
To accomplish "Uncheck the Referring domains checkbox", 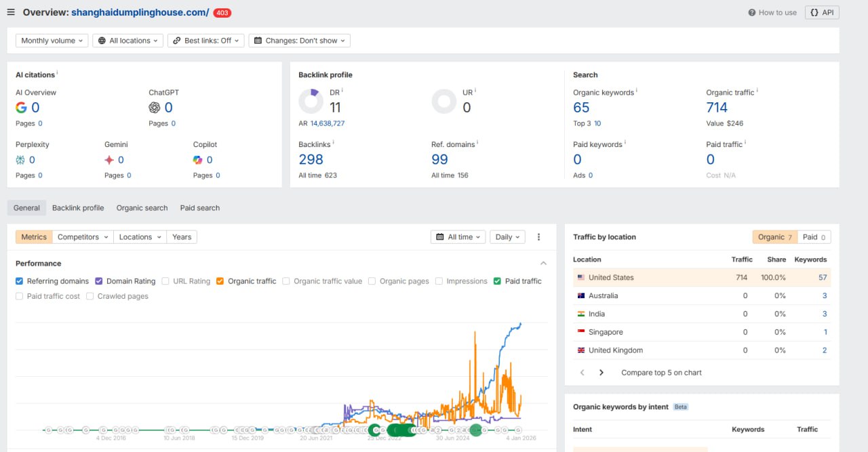I will (20, 281).
